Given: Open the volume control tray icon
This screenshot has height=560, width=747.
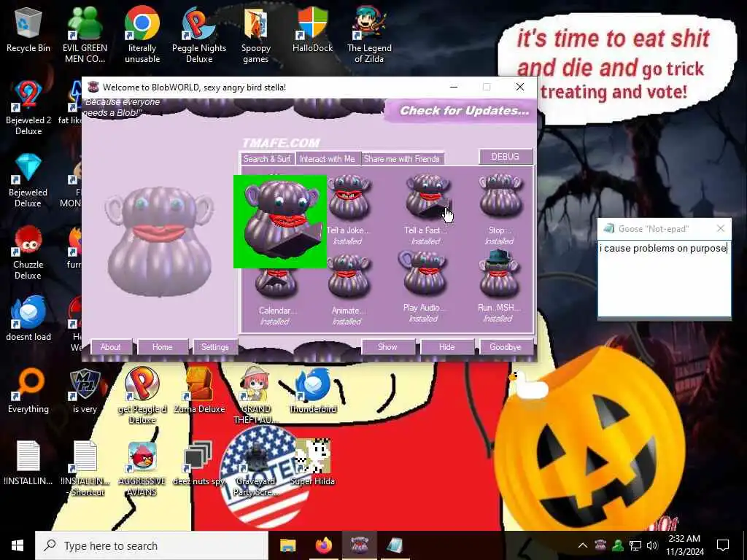Looking at the screenshot, I should 652,545.
